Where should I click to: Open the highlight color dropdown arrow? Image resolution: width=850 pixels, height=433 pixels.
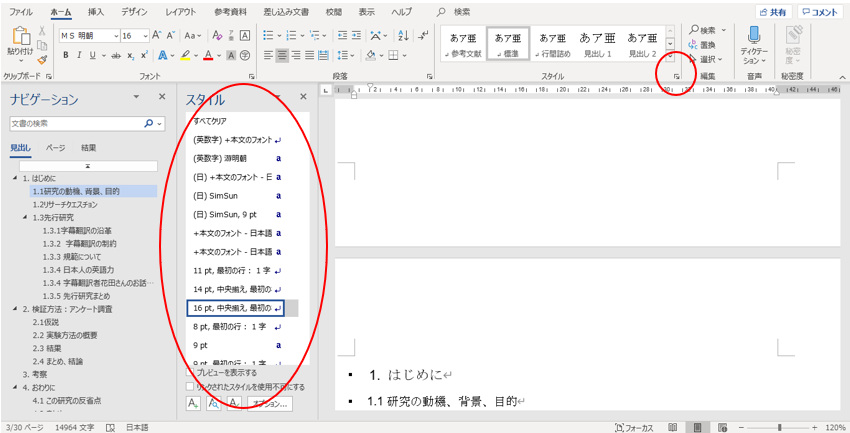point(196,55)
